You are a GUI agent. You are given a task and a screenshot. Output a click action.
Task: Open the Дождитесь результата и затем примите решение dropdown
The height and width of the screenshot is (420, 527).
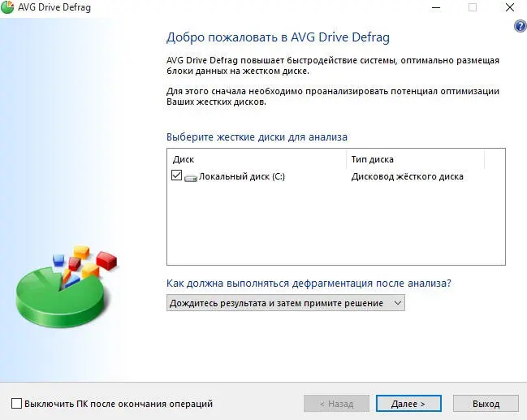pos(286,303)
